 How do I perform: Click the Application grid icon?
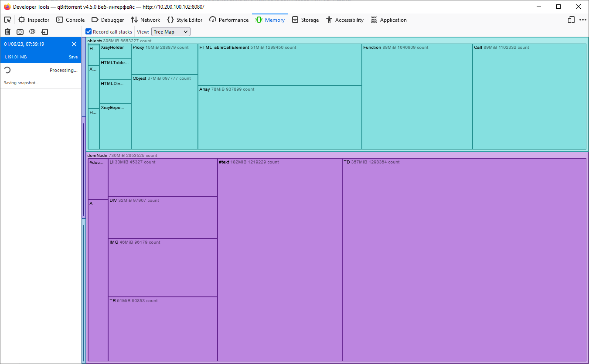tap(374, 20)
